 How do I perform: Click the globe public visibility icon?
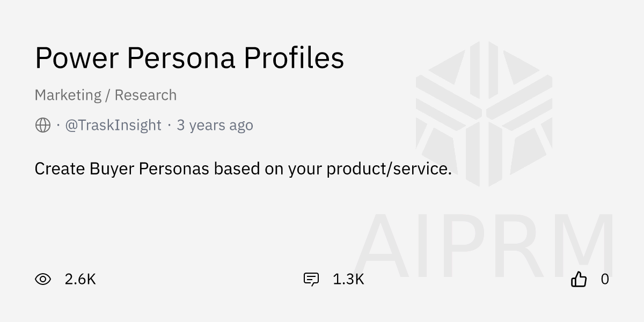point(43,126)
